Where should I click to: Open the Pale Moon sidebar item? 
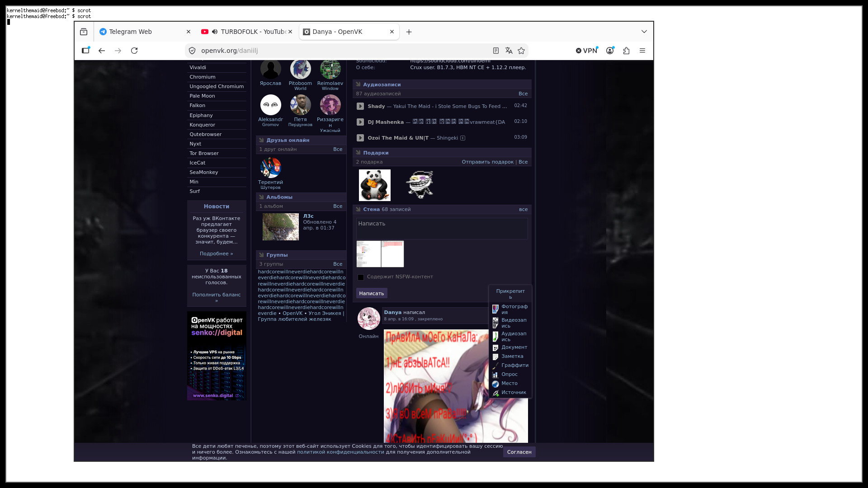click(x=217, y=96)
